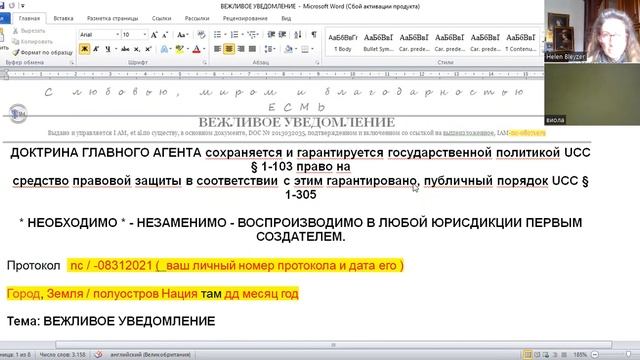Apply subscript formatting
Screen dimensions: 640x360
click(x=137, y=49)
